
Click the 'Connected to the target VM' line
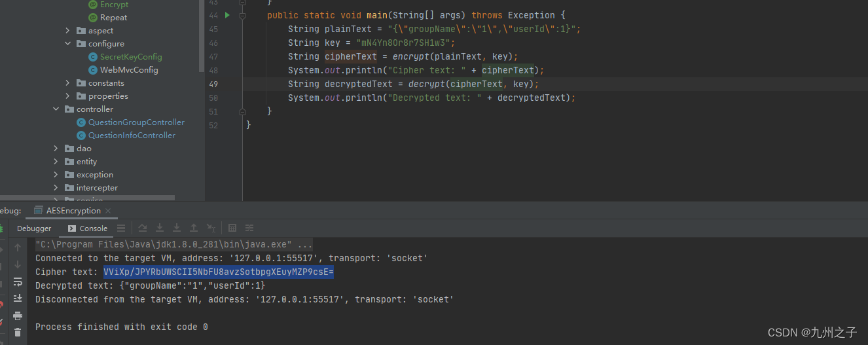(x=232, y=258)
